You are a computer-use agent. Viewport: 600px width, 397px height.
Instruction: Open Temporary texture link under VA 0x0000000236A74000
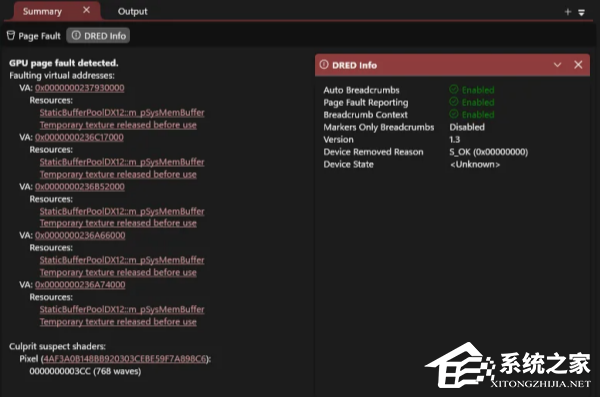point(118,322)
